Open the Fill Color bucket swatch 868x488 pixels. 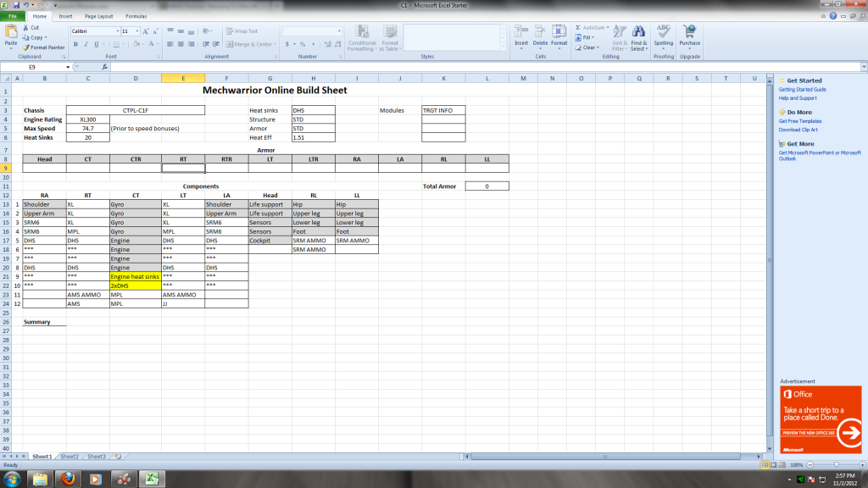pos(136,44)
